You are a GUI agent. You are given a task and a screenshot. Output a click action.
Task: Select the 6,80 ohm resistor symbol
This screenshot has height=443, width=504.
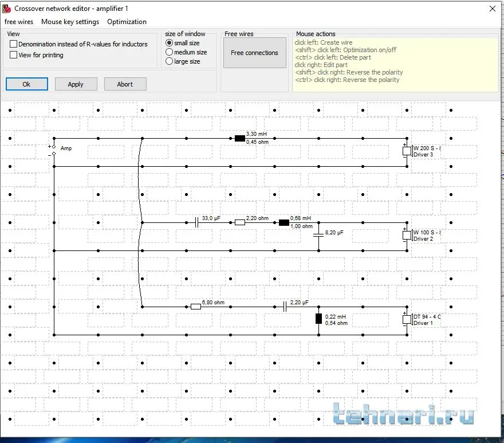pos(196,307)
